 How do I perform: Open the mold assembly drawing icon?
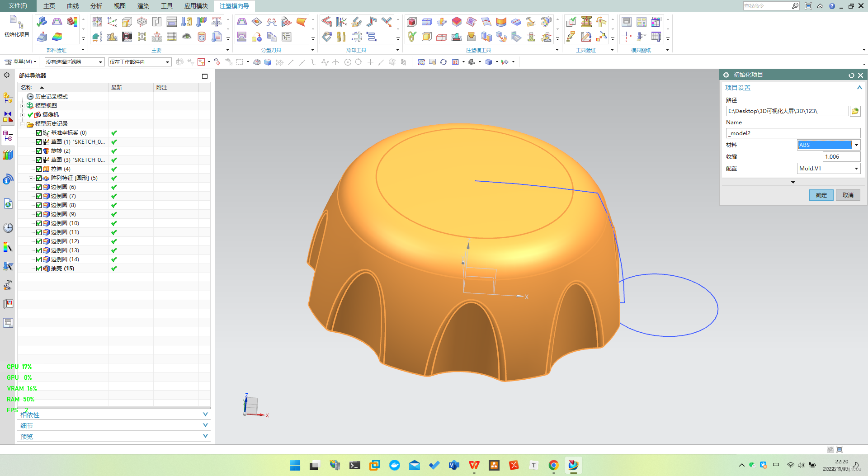pos(627,21)
